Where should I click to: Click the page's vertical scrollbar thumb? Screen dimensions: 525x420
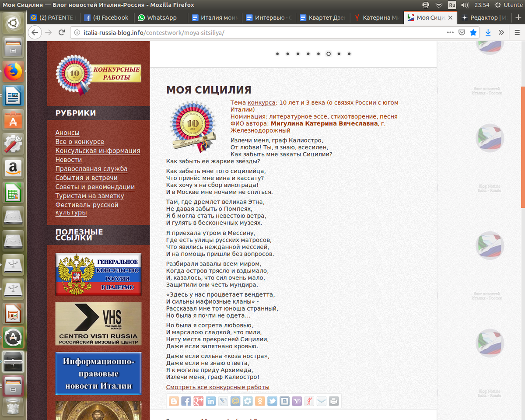point(523,147)
